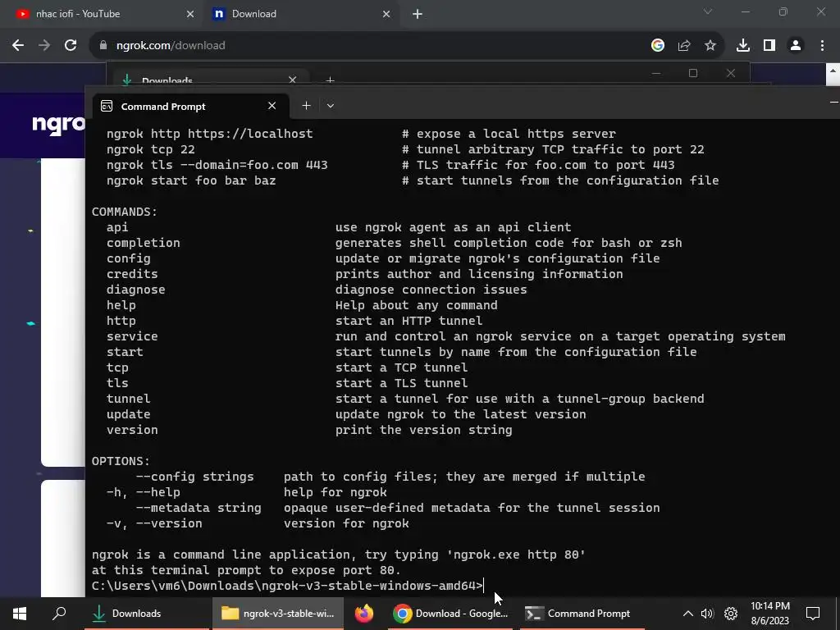Click the 'tunnel' command entry
The height and width of the screenshot is (630, 840).
128,399
